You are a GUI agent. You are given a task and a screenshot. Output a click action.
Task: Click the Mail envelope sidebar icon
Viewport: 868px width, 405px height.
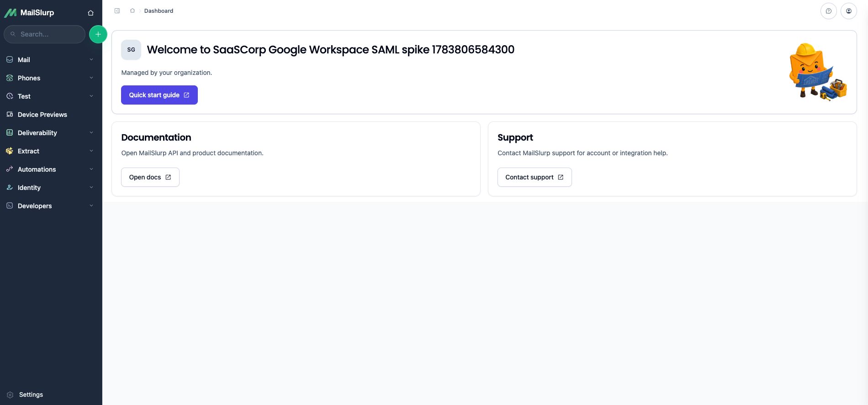[10, 60]
